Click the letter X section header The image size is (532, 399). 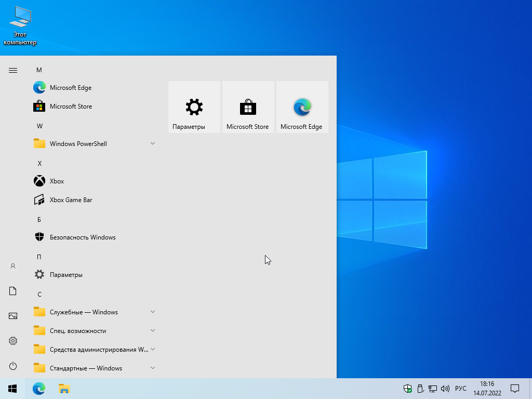tap(39, 164)
